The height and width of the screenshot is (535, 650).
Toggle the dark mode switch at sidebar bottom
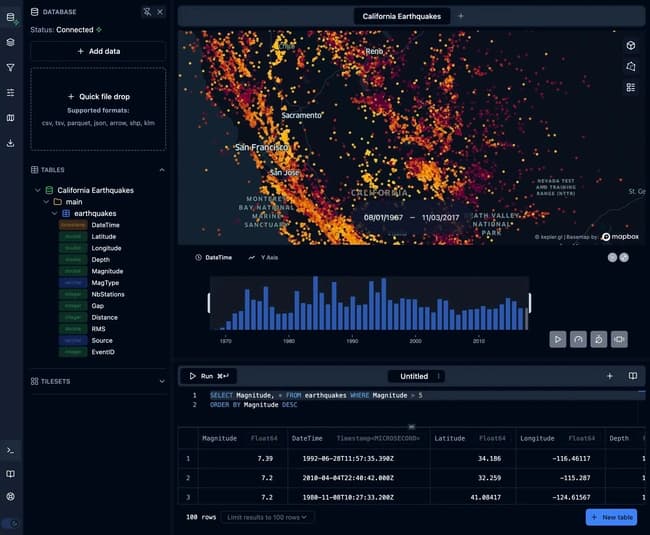(11, 523)
